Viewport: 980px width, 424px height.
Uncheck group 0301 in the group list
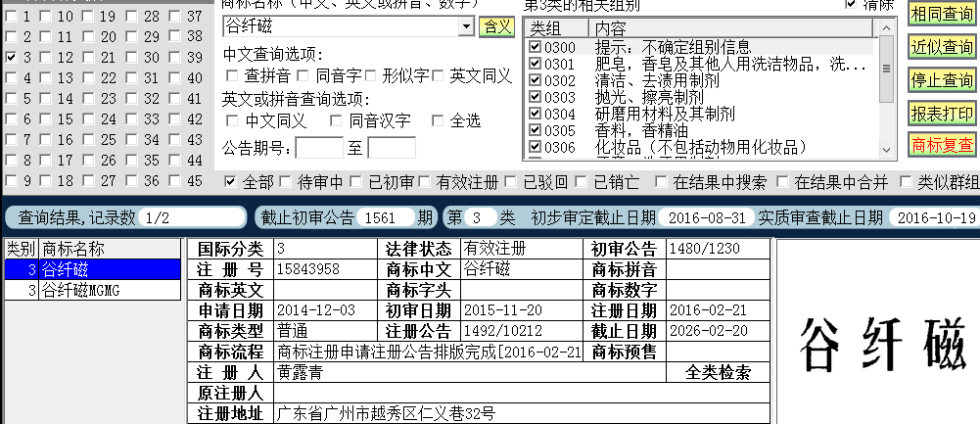point(535,64)
